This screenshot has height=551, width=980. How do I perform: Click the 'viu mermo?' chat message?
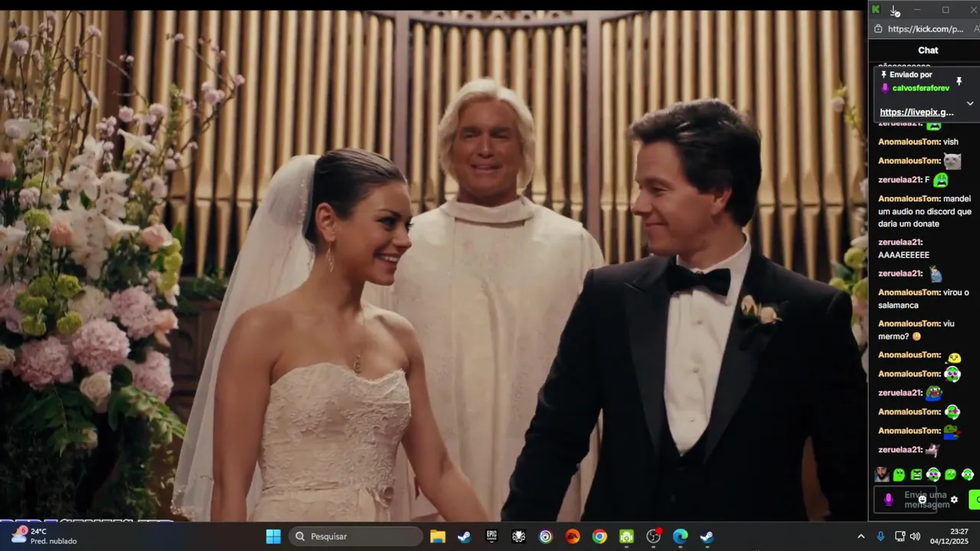click(x=916, y=330)
